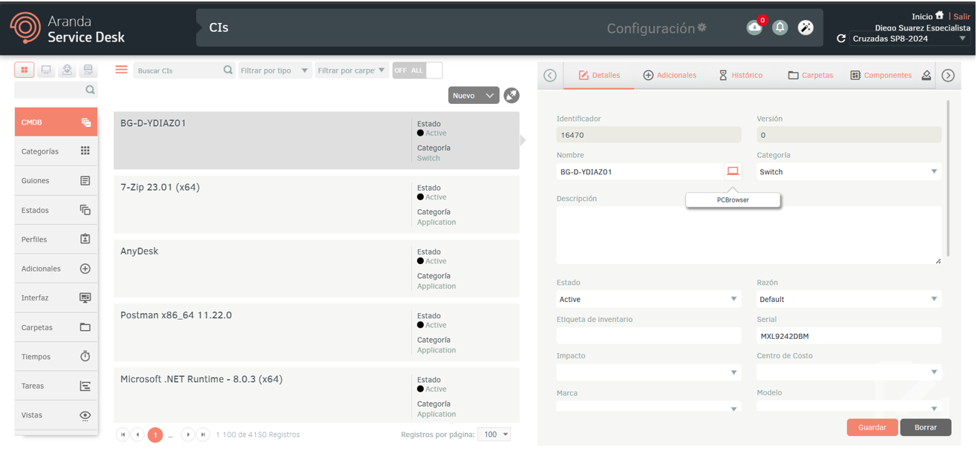The height and width of the screenshot is (451, 980).
Task: Click the stamp icon after Componentes tab
Action: pyautogui.click(x=926, y=75)
